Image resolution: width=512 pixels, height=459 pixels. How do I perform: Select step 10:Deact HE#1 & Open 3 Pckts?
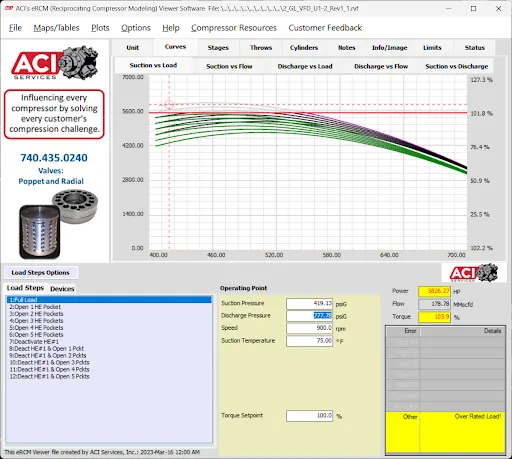(109, 362)
